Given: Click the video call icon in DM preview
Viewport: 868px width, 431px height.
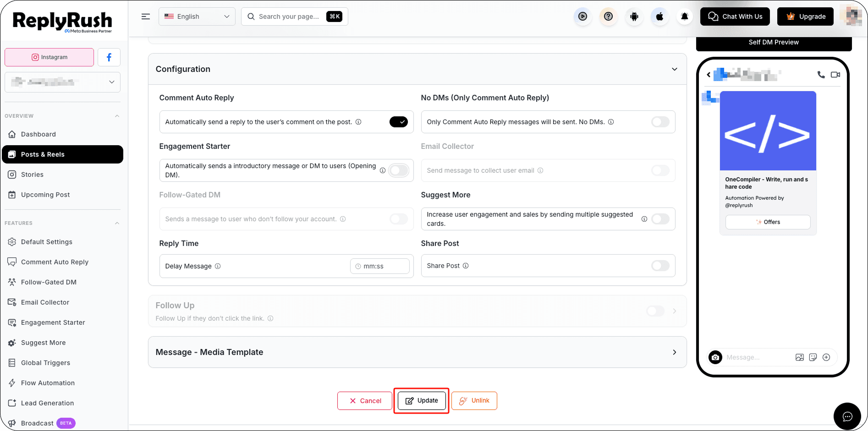Looking at the screenshot, I should click(835, 75).
